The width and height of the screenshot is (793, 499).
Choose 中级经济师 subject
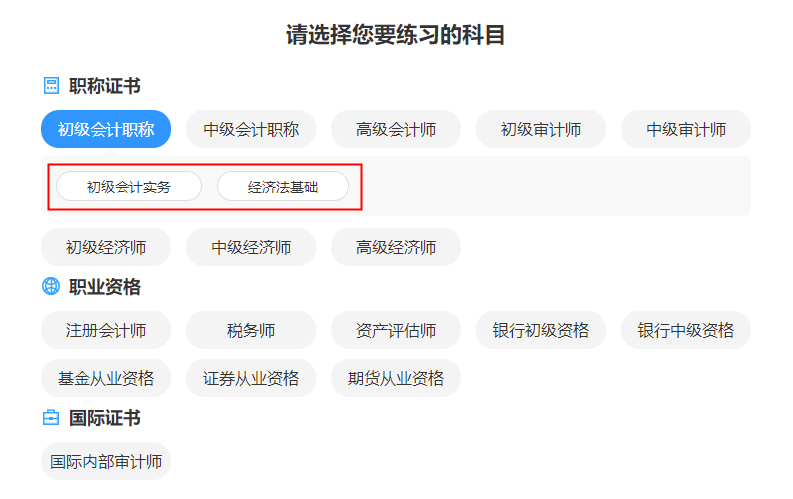tap(251, 247)
